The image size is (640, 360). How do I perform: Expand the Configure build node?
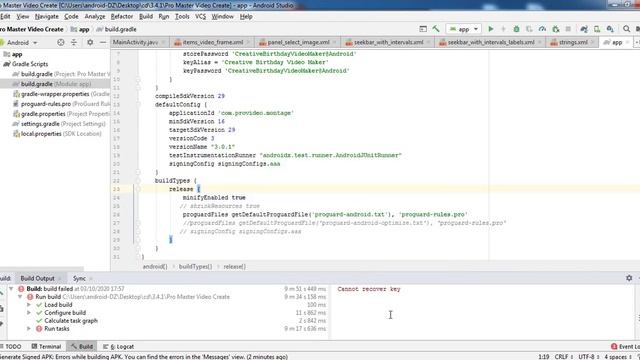pyautogui.click(x=29, y=313)
